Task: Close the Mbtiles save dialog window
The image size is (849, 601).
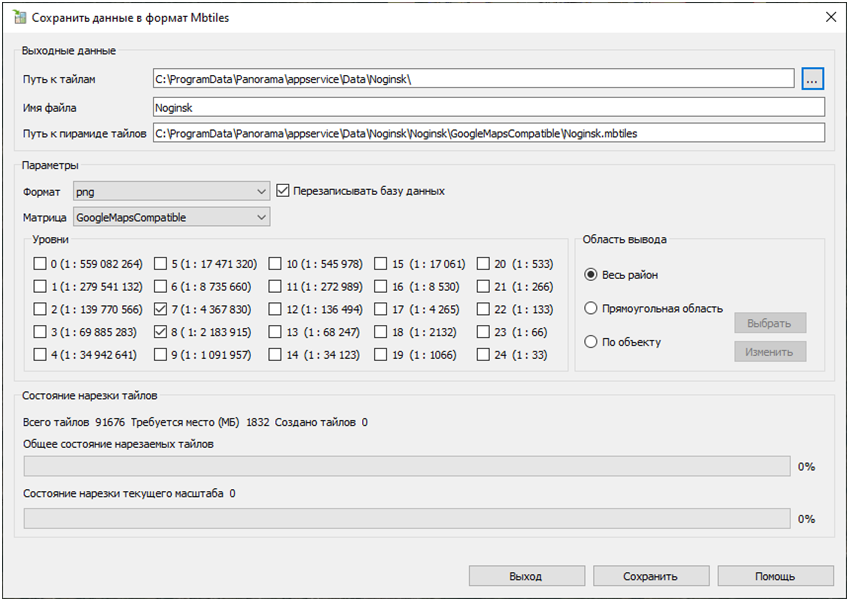Action: pyautogui.click(x=829, y=17)
